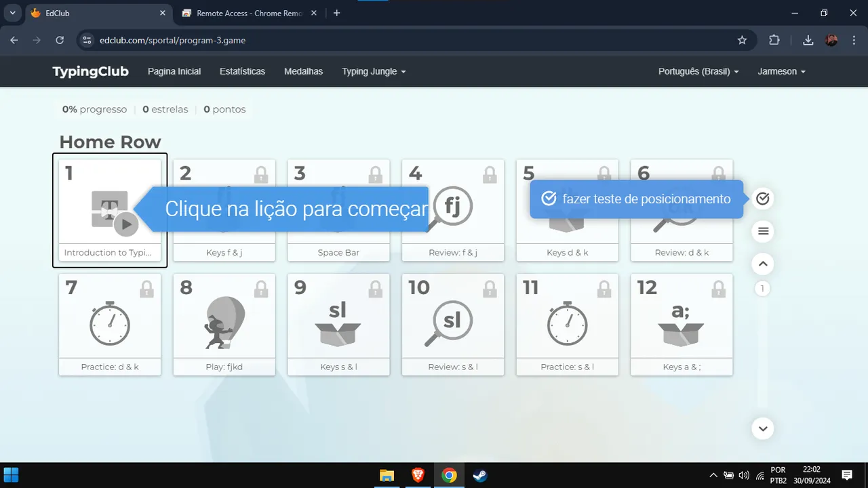The width and height of the screenshot is (868, 488).
Task: Move down with the chevron-down circle button
Action: click(763, 428)
